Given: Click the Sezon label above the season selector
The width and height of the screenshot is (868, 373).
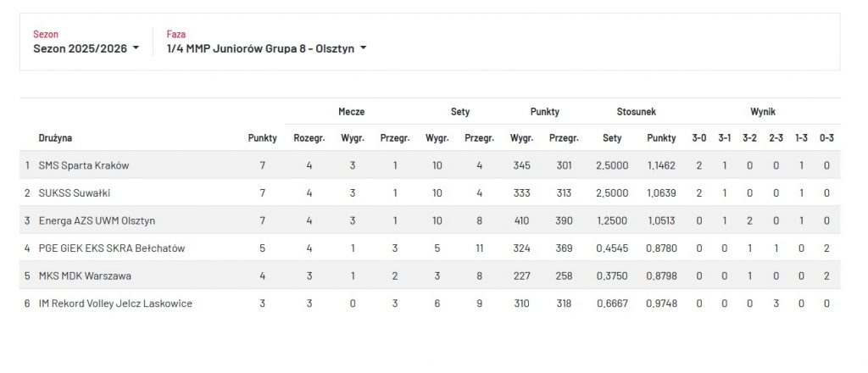Looking at the screenshot, I should coord(46,35).
